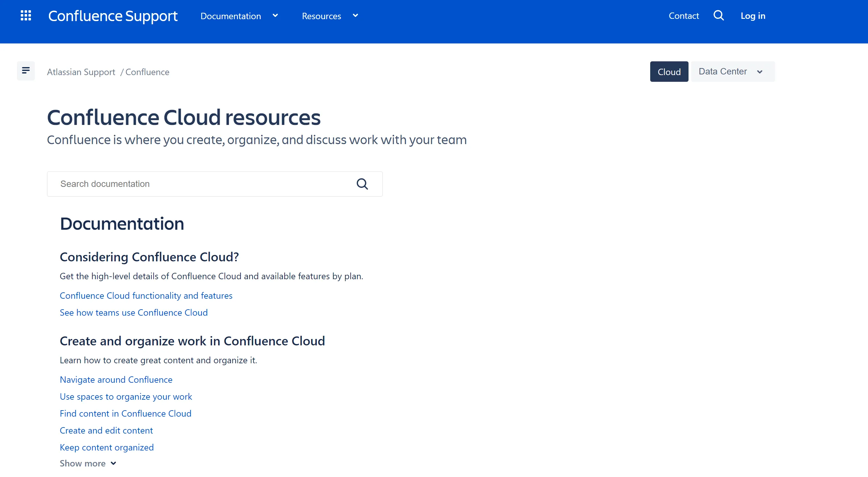Open the Data Center version dropdown
The width and height of the screenshot is (868, 477).
point(733,72)
